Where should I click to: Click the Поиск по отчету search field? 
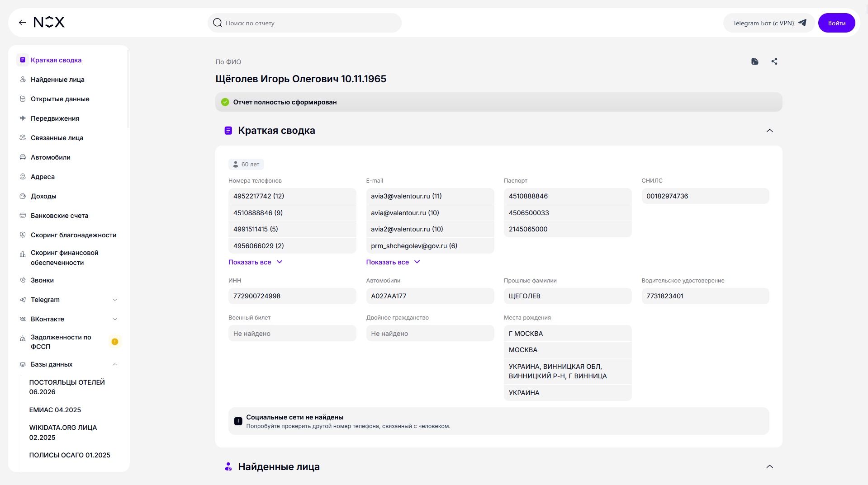(x=304, y=23)
